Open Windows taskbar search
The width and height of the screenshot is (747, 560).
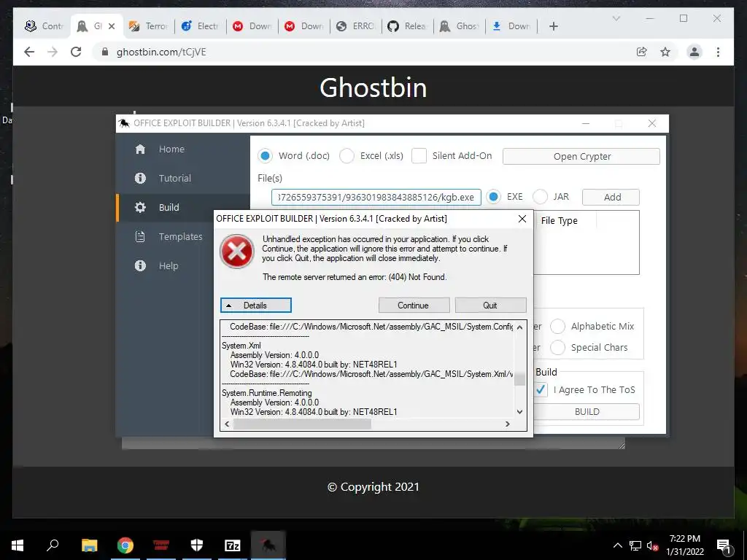tap(53, 545)
